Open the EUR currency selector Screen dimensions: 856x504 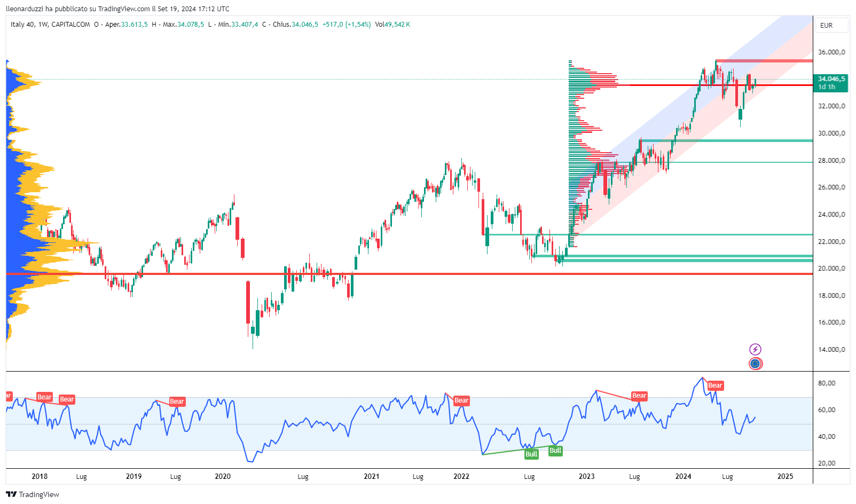pos(831,26)
